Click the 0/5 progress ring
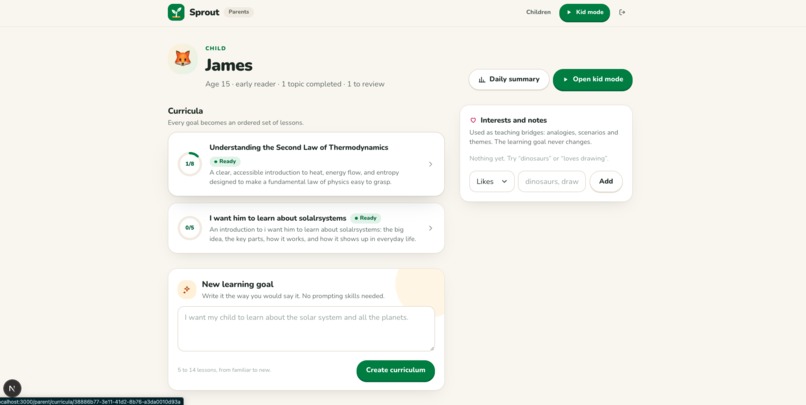 [190, 228]
